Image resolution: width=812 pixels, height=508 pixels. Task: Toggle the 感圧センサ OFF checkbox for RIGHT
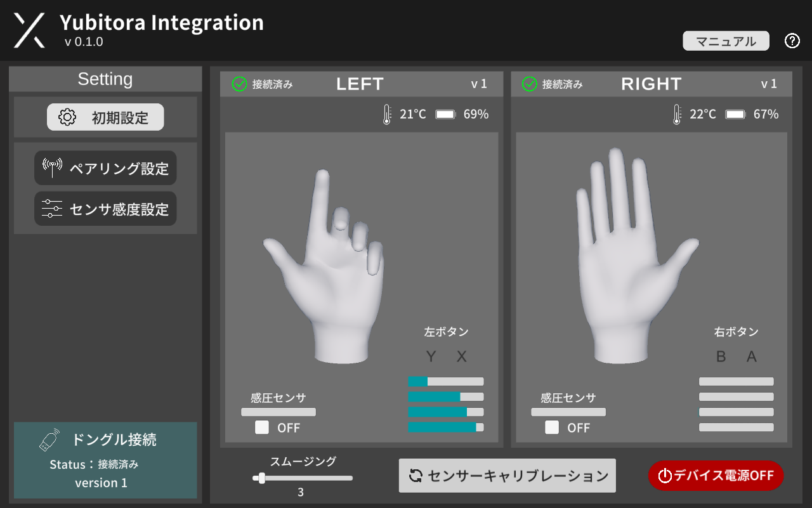pos(552,427)
